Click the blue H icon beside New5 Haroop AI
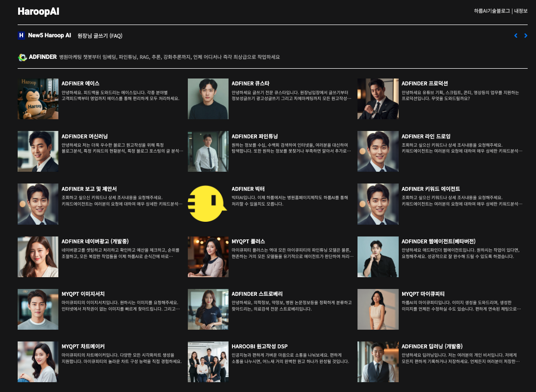536x392 pixels. tap(21, 35)
